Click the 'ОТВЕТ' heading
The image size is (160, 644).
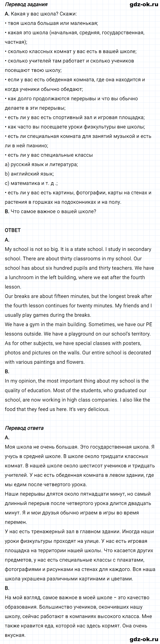13,230
